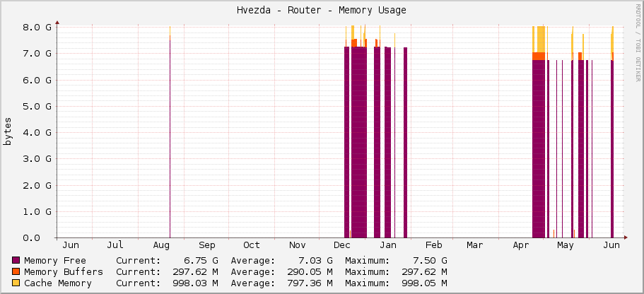Screen dimensions: 644x294
Task: Click the 2.0 G y-axis label
Action: (x=37, y=185)
